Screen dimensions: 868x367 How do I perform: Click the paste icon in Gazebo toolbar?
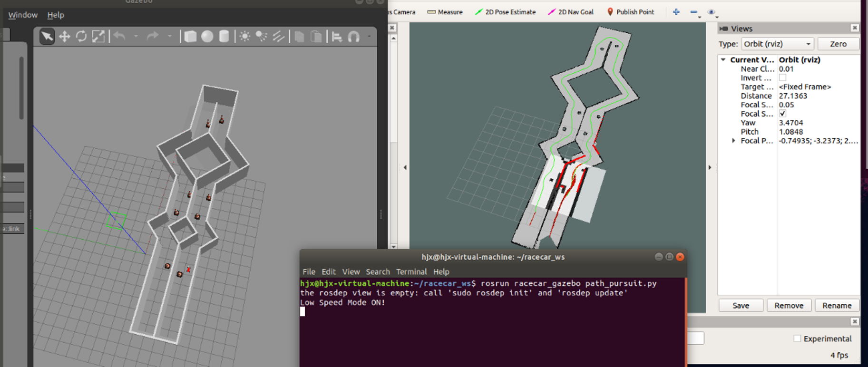point(316,37)
